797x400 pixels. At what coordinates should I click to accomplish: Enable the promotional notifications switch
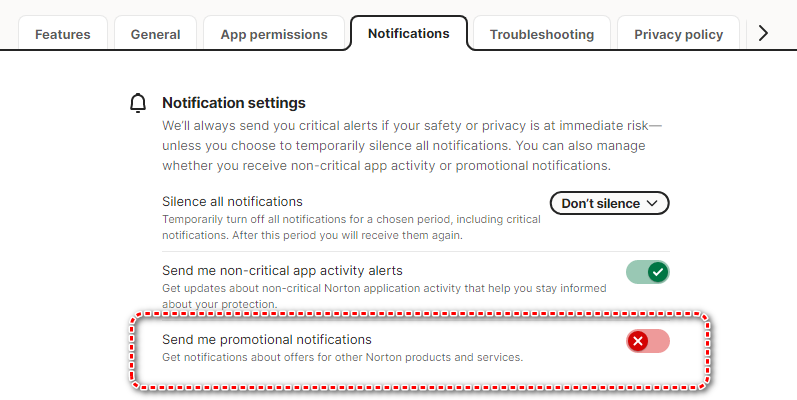pos(648,342)
